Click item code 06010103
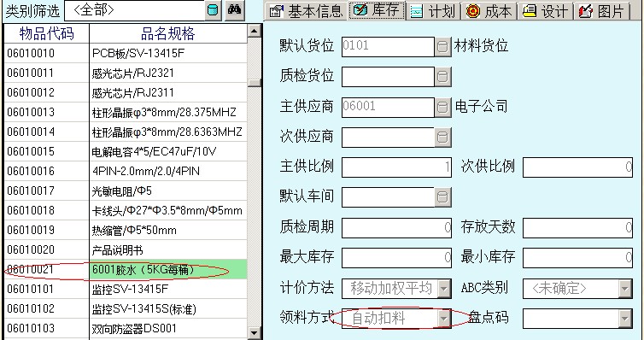Image resolution: width=644 pixels, height=340 pixels. point(31,329)
